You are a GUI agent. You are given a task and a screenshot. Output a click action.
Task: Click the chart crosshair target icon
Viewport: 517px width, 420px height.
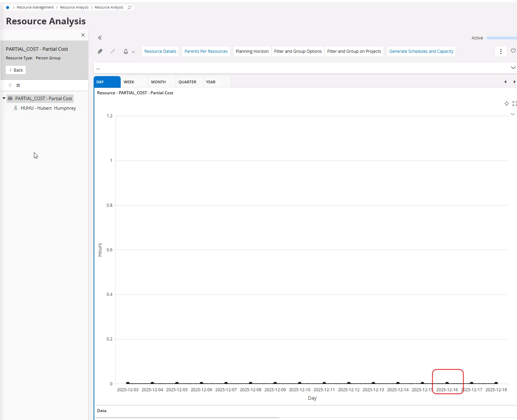507,104
